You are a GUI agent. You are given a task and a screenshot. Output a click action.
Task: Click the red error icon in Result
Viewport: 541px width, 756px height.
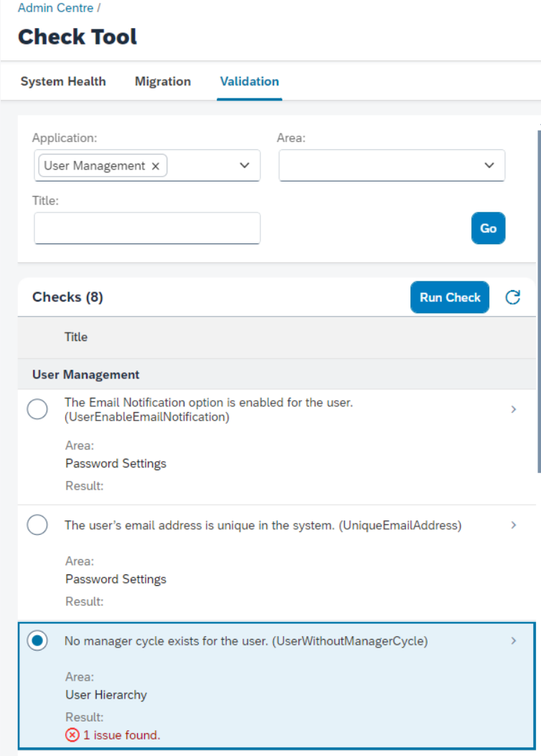tap(72, 734)
